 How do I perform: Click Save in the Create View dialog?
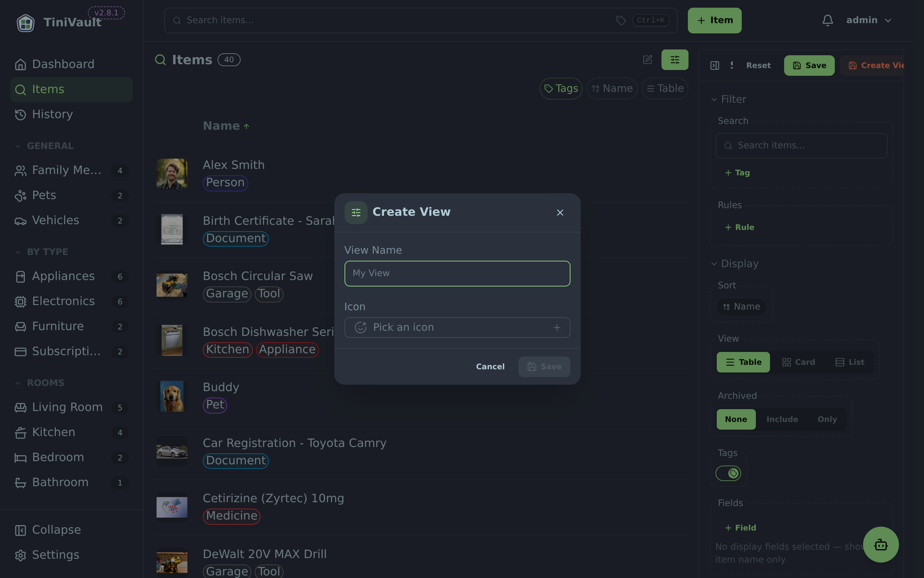(x=544, y=367)
